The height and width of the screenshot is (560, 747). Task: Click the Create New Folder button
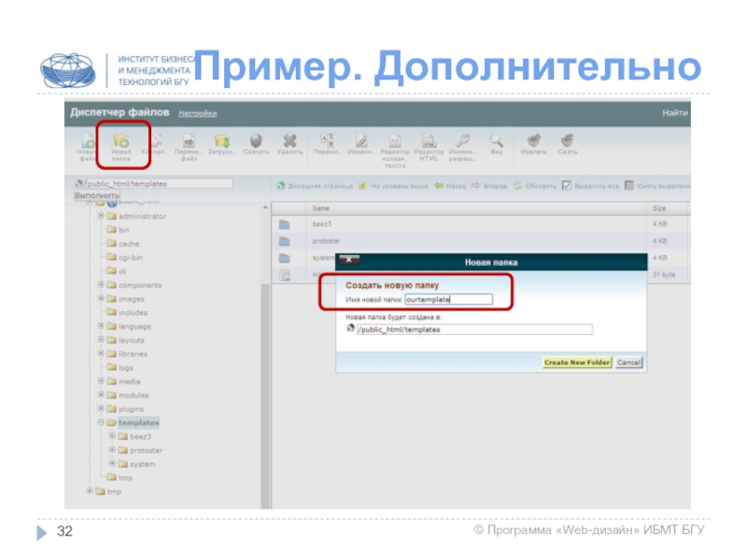point(577,362)
